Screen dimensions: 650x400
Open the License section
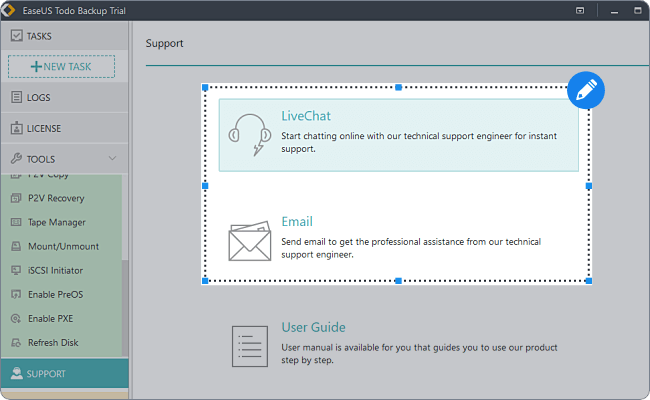64,128
